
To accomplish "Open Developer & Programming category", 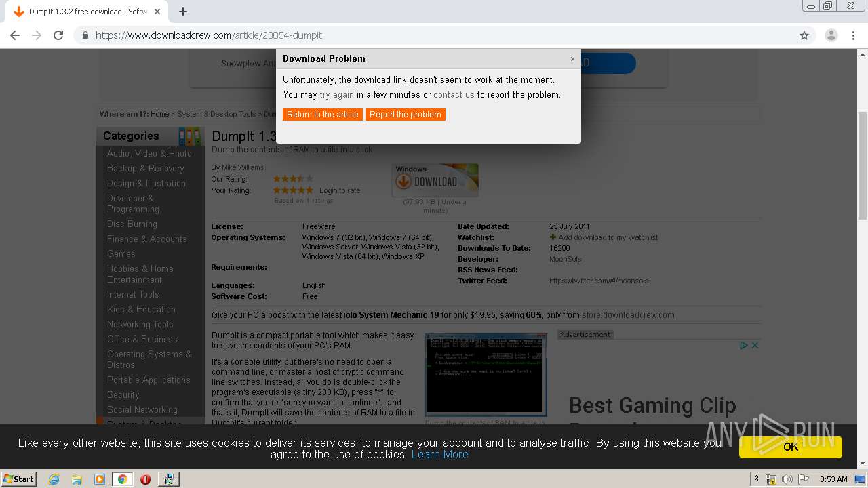I will 133,203.
